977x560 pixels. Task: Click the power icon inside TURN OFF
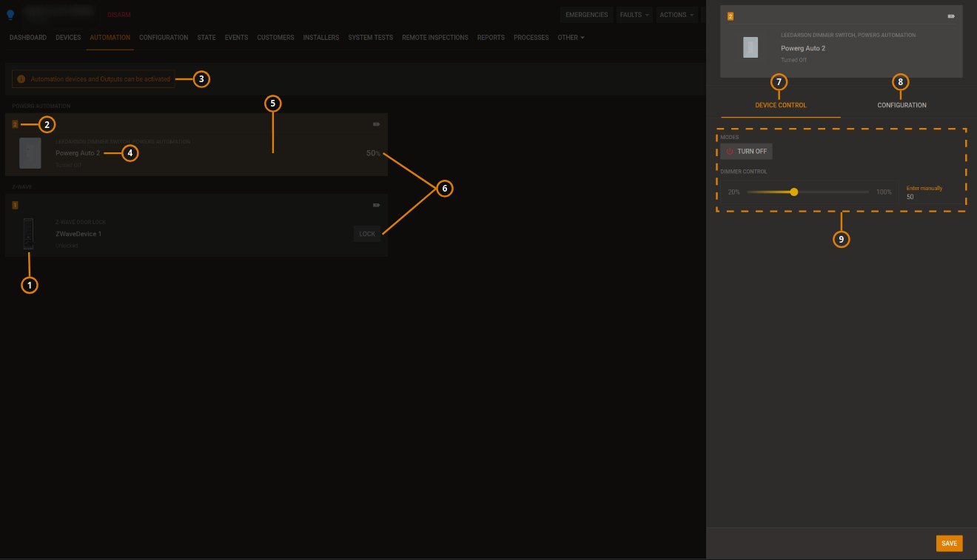(x=731, y=151)
